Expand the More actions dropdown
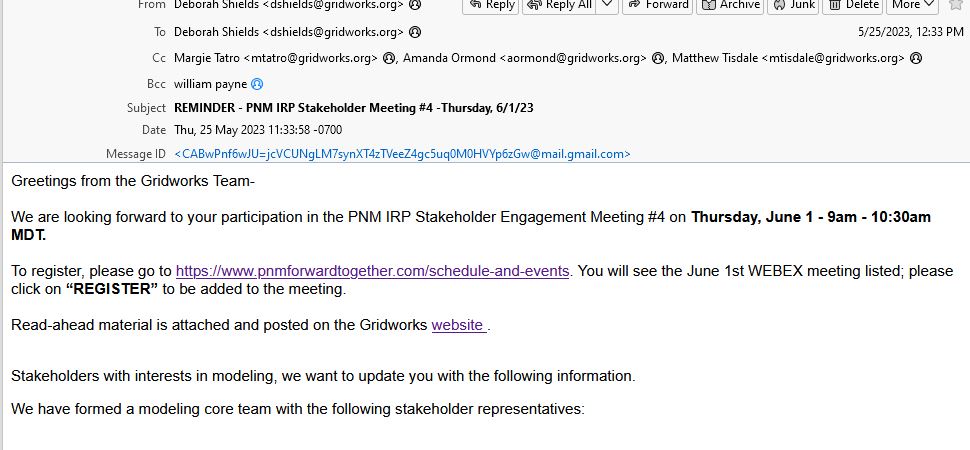 click(x=912, y=5)
